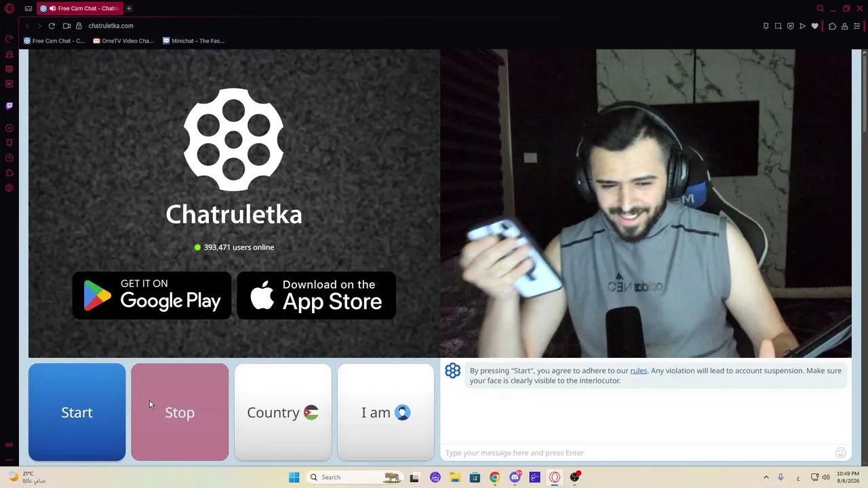Open the workspaces controller icon beside the tab
868x488 pixels.
pyautogui.click(x=28, y=9)
